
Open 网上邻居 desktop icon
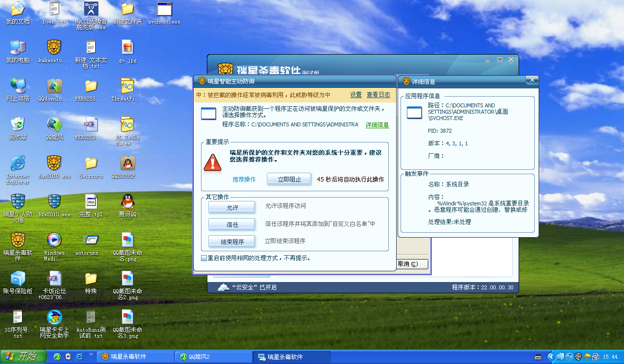coord(18,89)
